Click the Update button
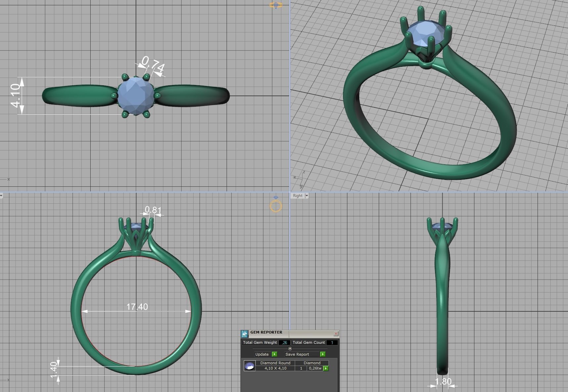Screen dimensions: 568x392 click(262, 354)
